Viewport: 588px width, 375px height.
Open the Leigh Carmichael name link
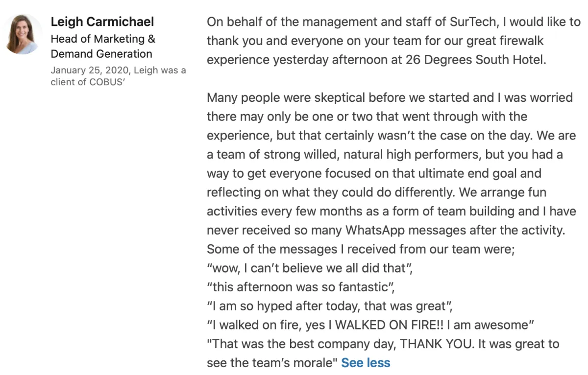pos(102,22)
